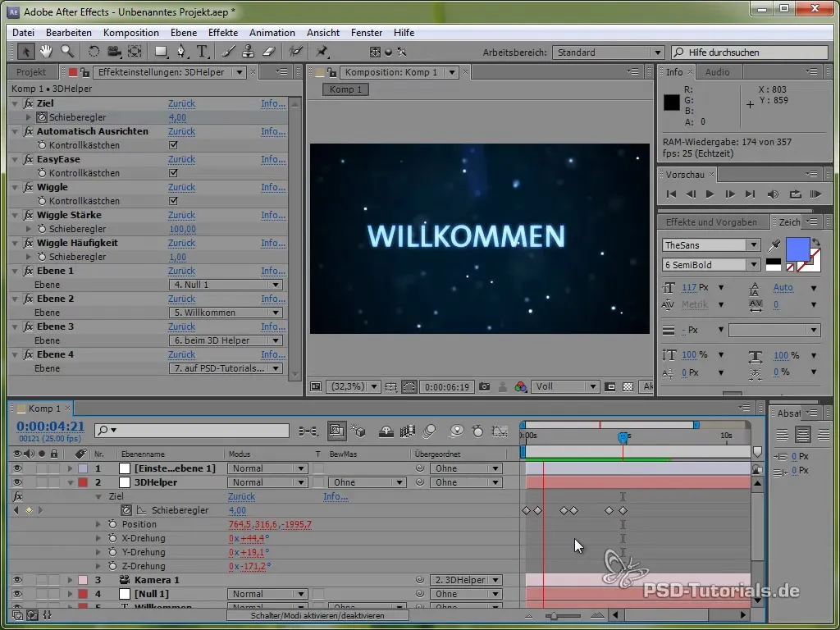Uncheck Automatisch Ausrichten Kontrollkästchen
The image size is (840, 630).
tap(173, 145)
